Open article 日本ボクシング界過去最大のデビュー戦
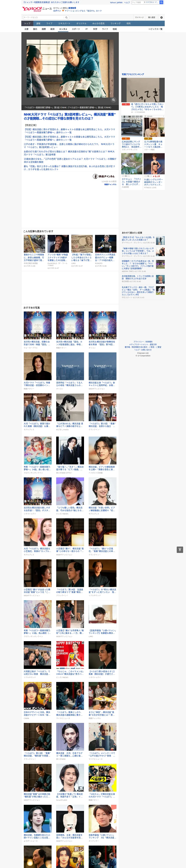This screenshot has height=868, width=186. [105, 258]
